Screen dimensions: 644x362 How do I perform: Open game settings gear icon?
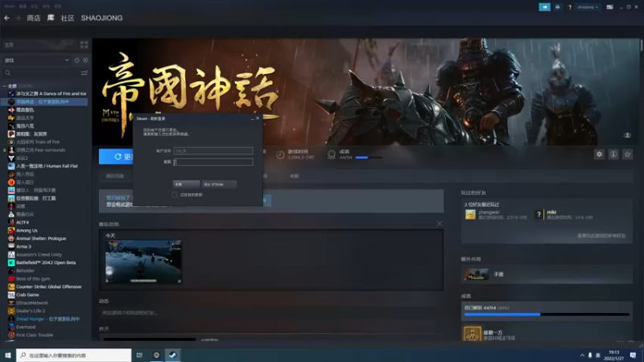(599, 154)
